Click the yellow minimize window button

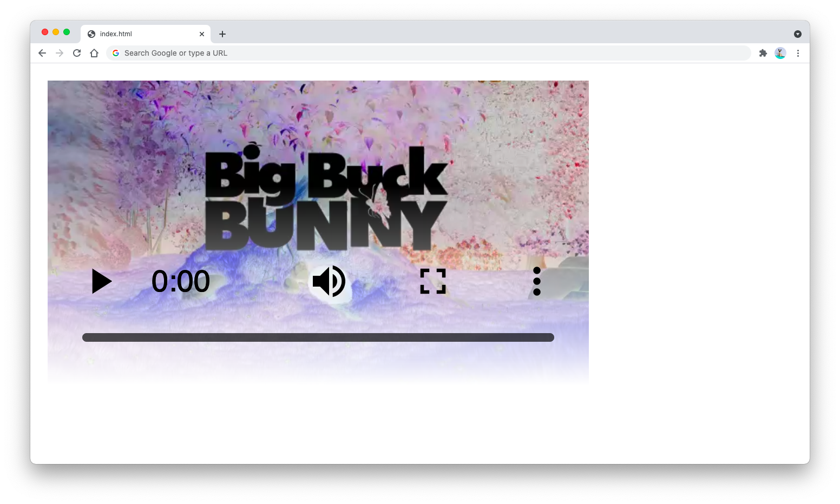pos(56,32)
